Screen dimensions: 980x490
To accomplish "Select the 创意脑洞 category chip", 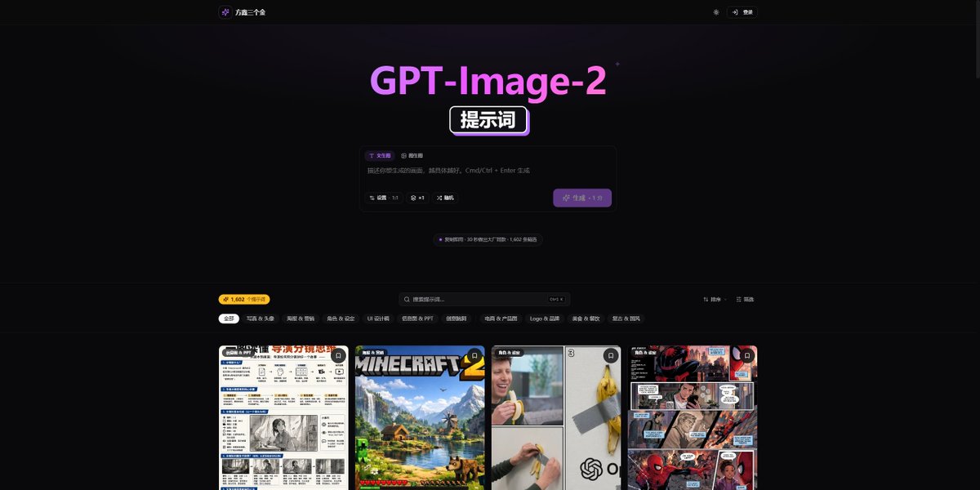I will [457, 318].
